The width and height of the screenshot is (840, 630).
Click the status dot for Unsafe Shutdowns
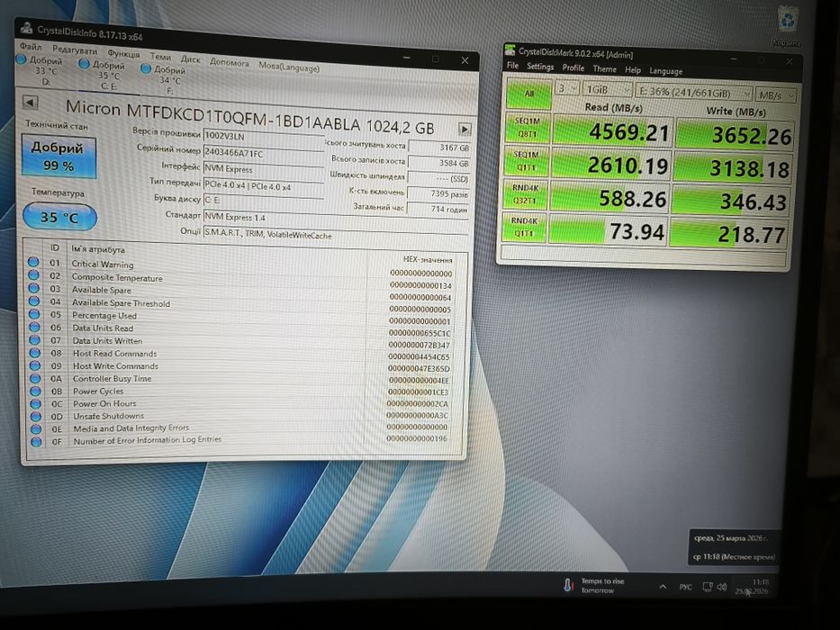pyautogui.click(x=36, y=416)
